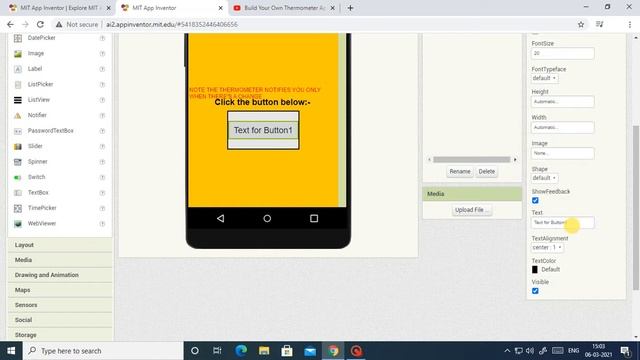
Task: Select the DatePicker component icon
Action: coord(18,38)
